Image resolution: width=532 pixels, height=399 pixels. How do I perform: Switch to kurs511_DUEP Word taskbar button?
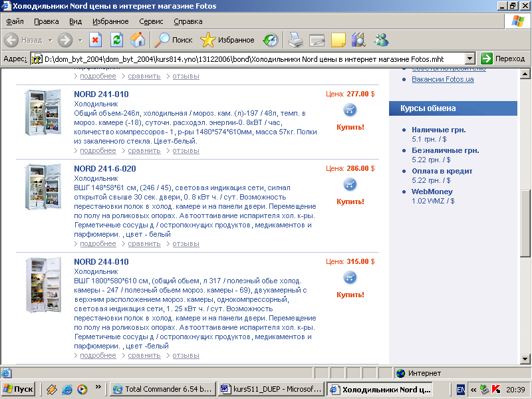coord(271,389)
